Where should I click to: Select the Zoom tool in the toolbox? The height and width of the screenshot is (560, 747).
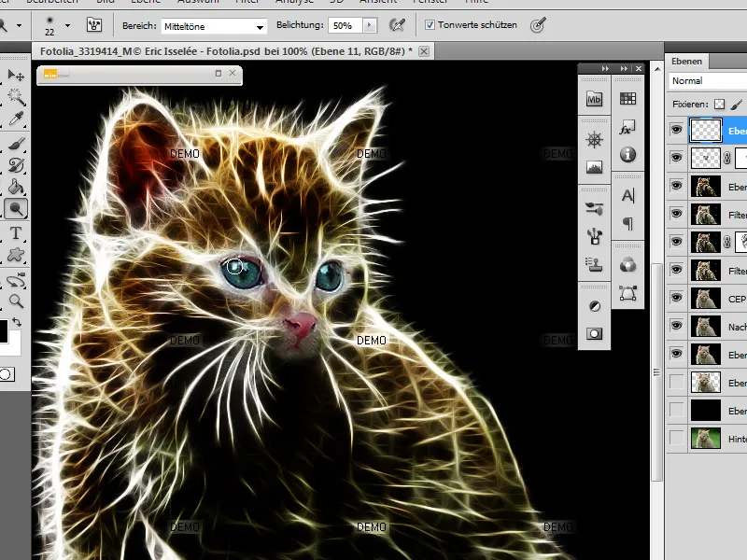(16, 301)
